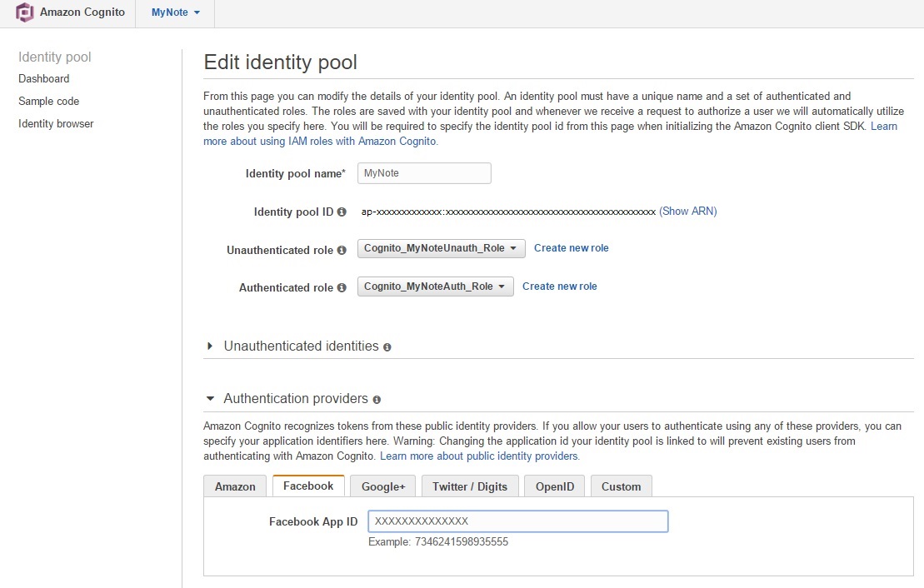This screenshot has width=924, height=588.
Task: Open the Cognito_MyNoteUnauth_Role dropdown
Action: point(441,248)
